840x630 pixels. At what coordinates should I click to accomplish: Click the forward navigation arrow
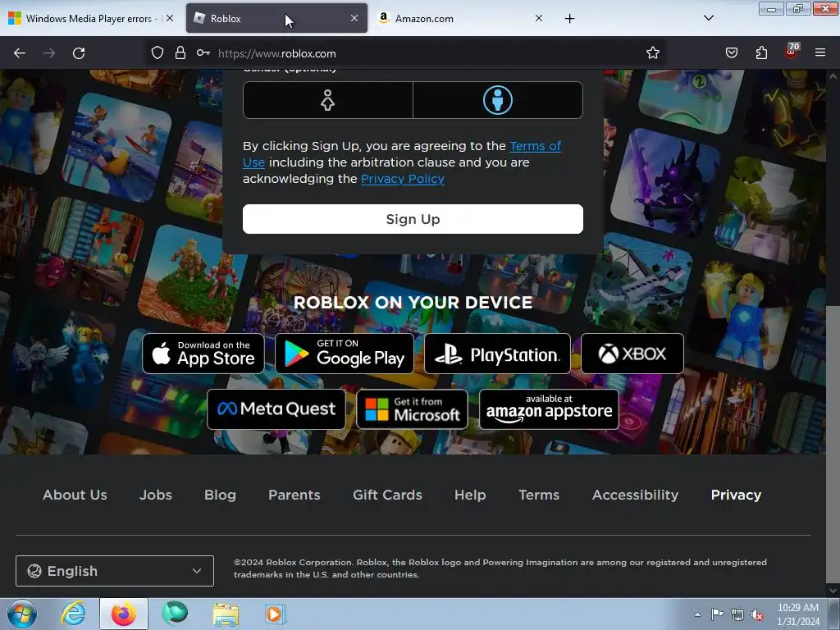[49, 53]
